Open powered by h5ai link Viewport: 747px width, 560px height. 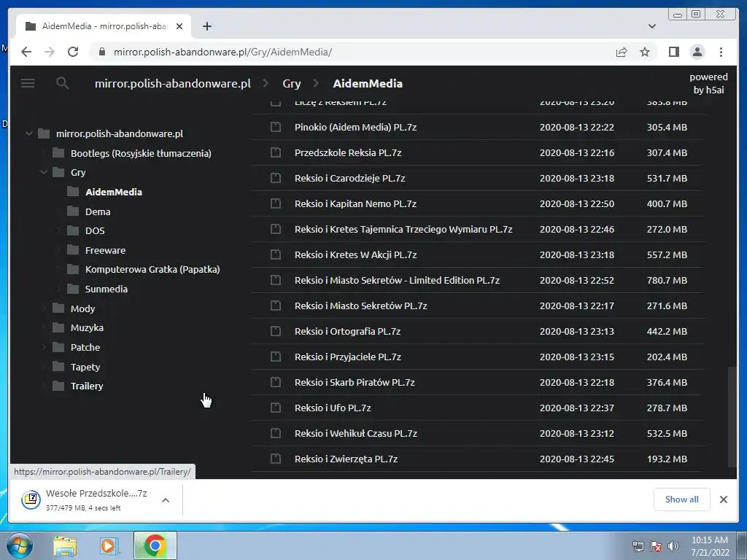pos(708,83)
